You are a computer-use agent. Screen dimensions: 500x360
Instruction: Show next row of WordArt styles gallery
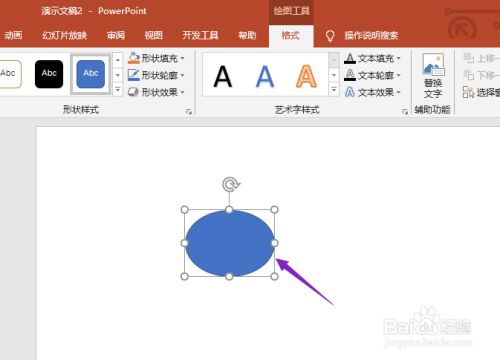pos(334,75)
